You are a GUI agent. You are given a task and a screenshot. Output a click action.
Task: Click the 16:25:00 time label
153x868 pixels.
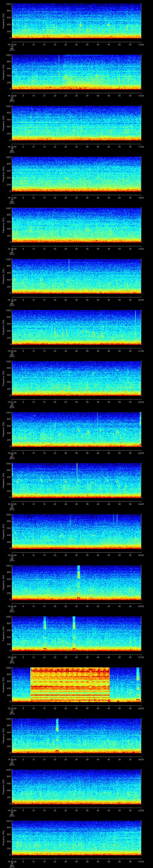pyautogui.click(x=12, y=606)
